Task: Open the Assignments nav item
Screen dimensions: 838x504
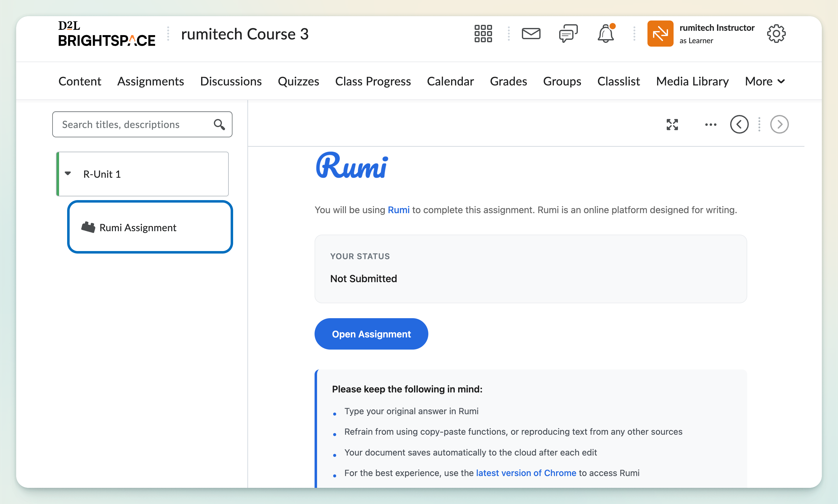Action: [x=150, y=81]
